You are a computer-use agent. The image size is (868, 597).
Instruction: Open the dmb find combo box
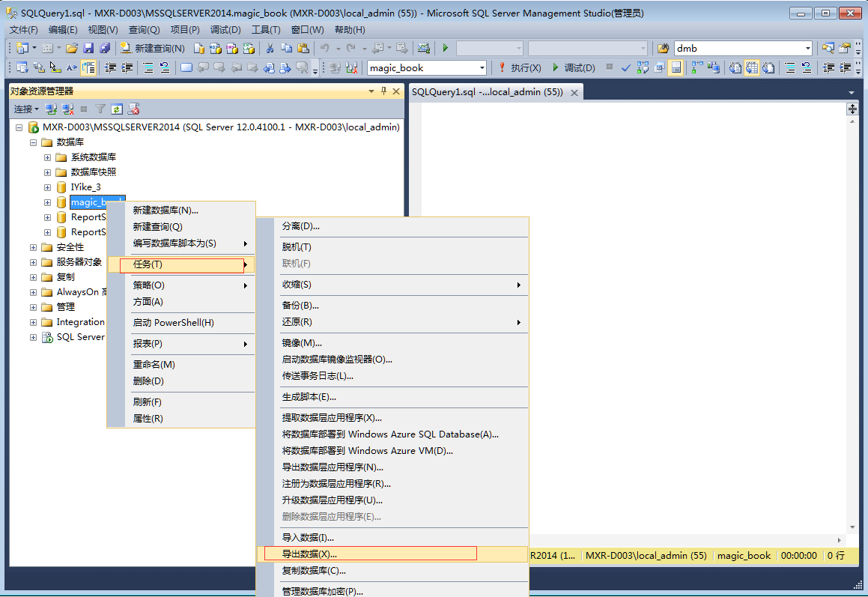click(807, 48)
